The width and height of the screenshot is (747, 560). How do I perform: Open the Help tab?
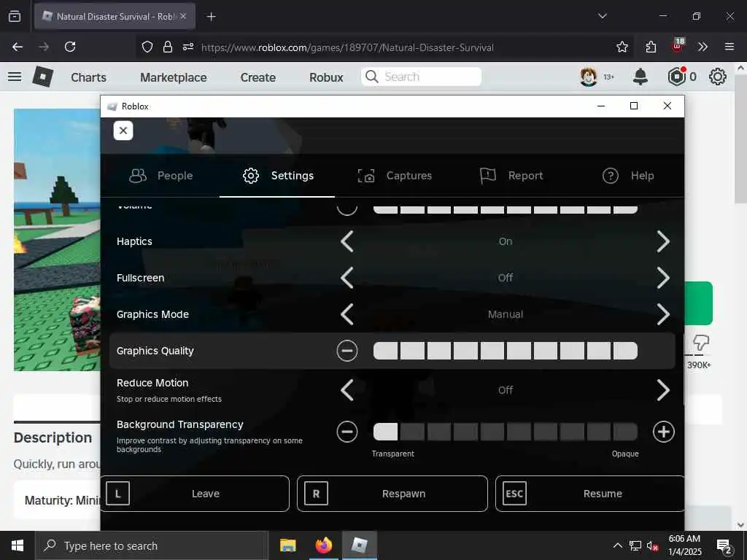click(627, 176)
